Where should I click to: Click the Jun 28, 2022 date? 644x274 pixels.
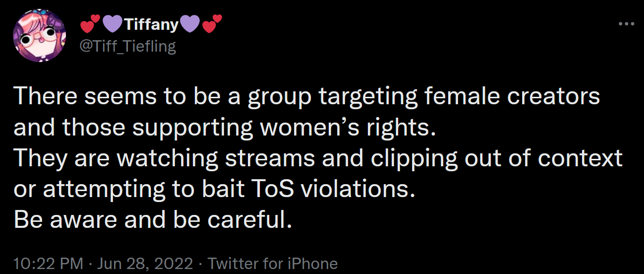(x=145, y=263)
